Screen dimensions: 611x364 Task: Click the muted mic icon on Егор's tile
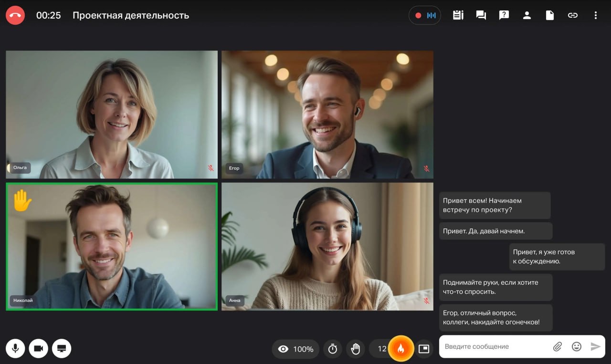pos(427,168)
